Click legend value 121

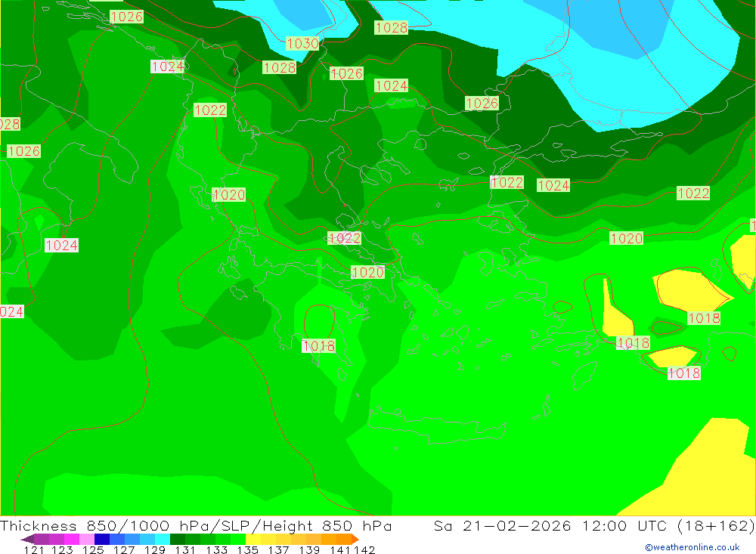pos(34,549)
